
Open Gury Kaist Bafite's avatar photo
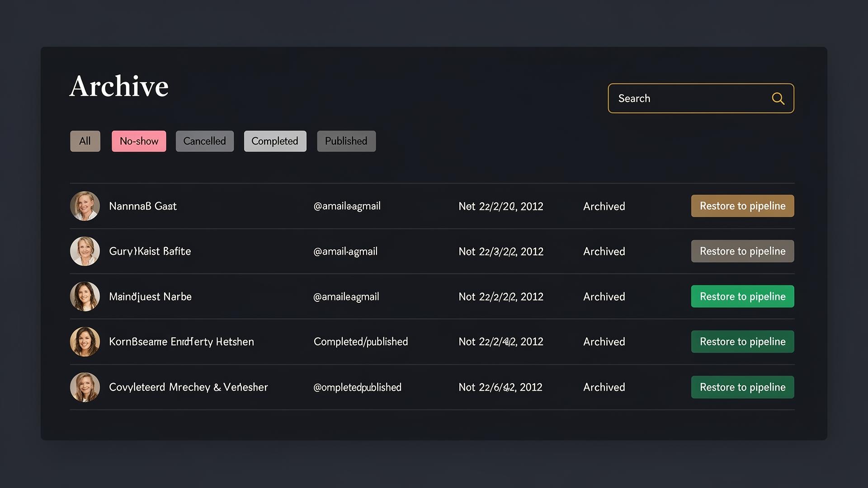pyautogui.click(x=85, y=251)
